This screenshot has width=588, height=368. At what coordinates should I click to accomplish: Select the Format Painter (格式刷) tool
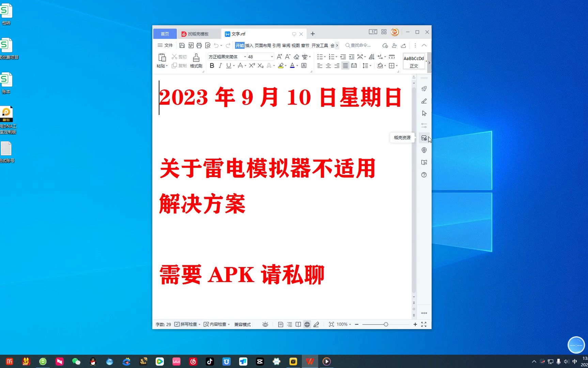(x=196, y=61)
